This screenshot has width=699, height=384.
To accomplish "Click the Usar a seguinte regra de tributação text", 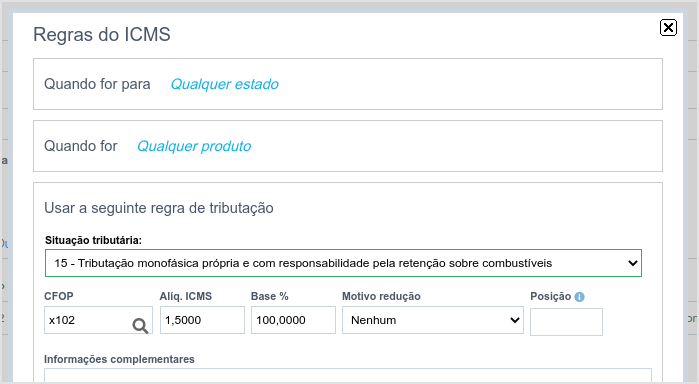I will (159, 208).
